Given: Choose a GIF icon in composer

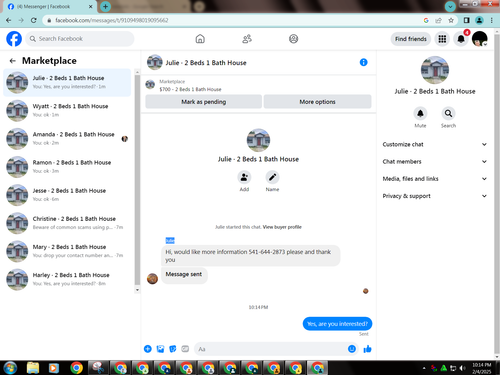Looking at the screenshot, I should pyautogui.click(x=185, y=349).
